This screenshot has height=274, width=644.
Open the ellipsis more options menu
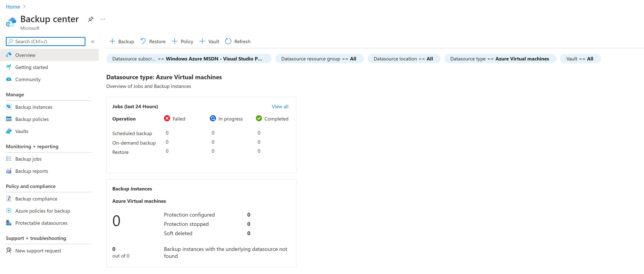pyautogui.click(x=103, y=19)
